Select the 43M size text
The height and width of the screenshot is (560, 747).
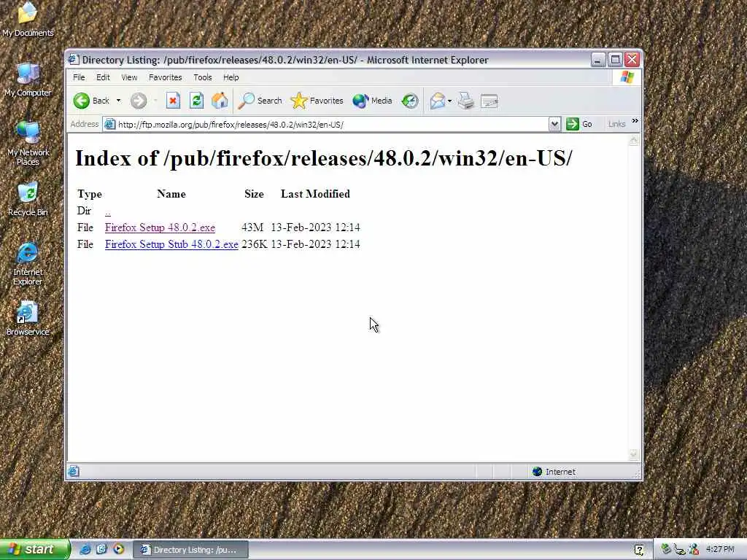coord(252,227)
